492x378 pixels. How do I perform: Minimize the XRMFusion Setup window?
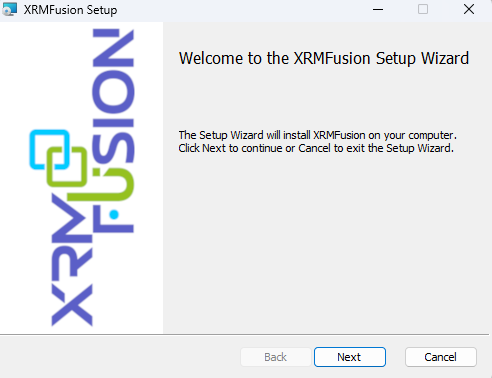378,9
